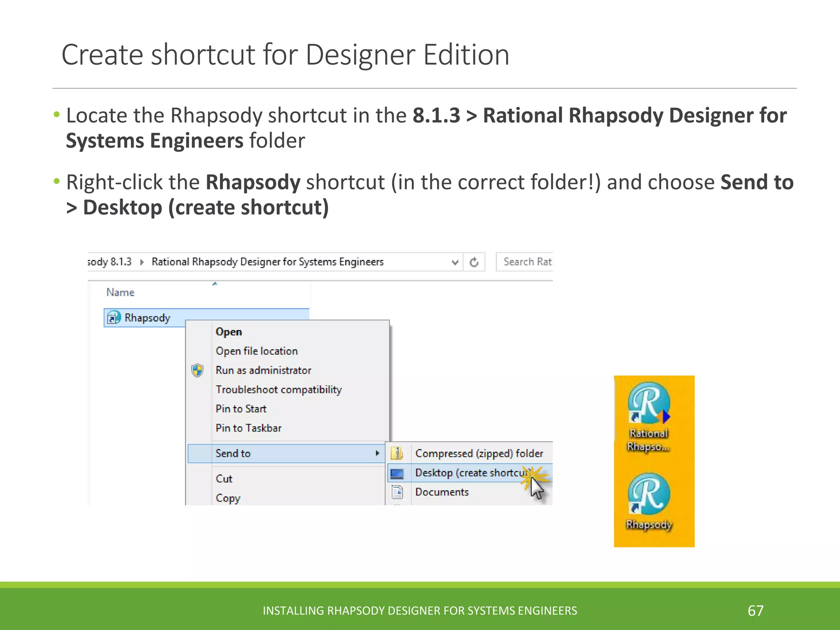Select Troubleshoot compatibility

[278, 390]
